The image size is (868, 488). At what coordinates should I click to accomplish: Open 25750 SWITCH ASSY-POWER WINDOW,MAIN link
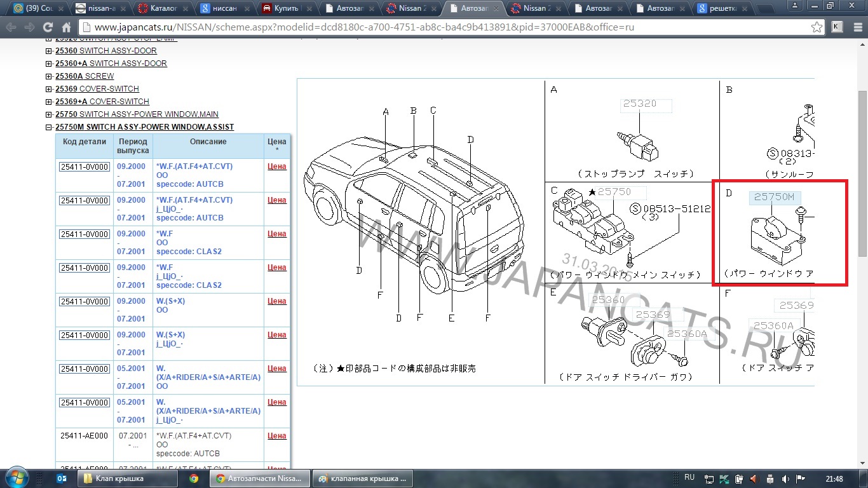point(137,114)
